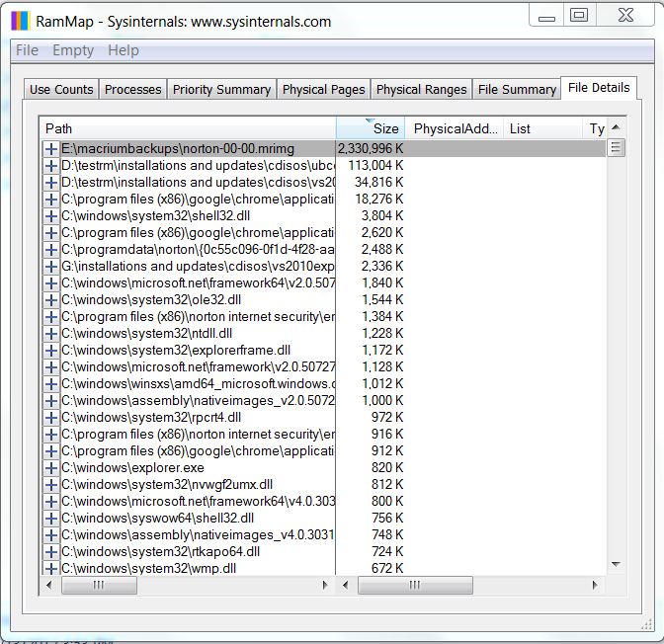Image resolution: width=664 pixels, height=644 pixels.
Task: Sort by the Path column header
Action: [x=188, y=128]
